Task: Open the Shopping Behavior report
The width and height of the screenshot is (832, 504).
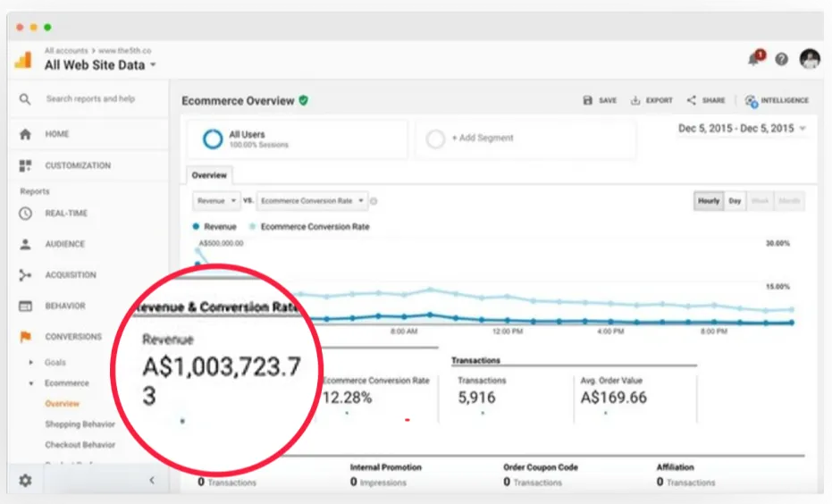Action: coord(80,424)
